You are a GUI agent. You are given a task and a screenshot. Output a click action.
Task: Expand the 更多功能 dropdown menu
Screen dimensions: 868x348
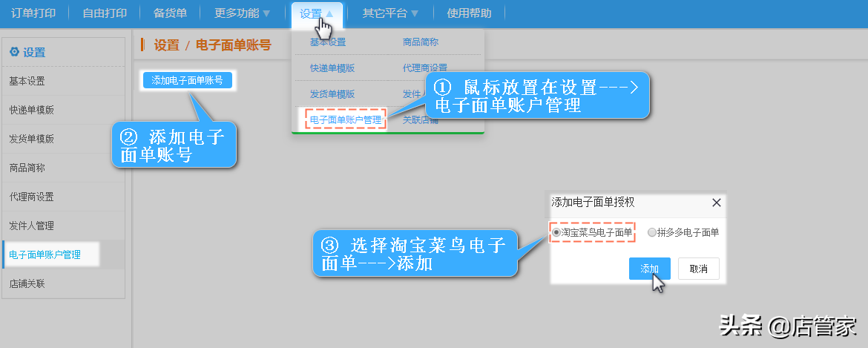tap(242, 13)
